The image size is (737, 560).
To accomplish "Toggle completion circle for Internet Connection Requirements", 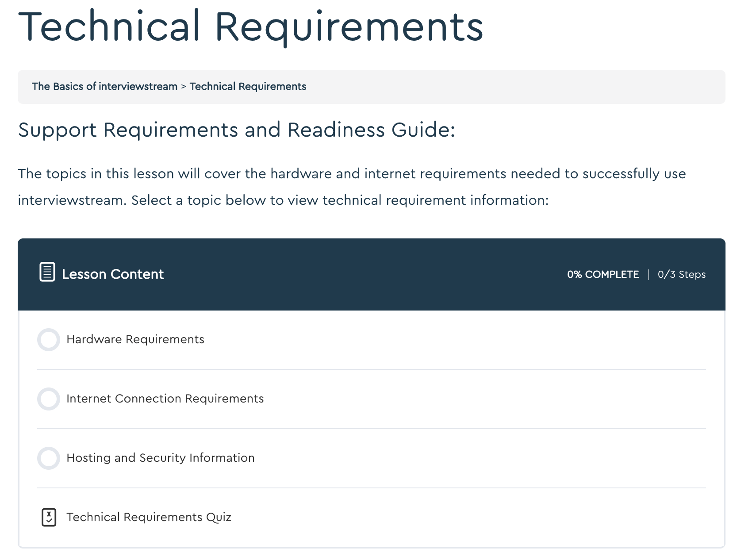I will click(49, 399).
